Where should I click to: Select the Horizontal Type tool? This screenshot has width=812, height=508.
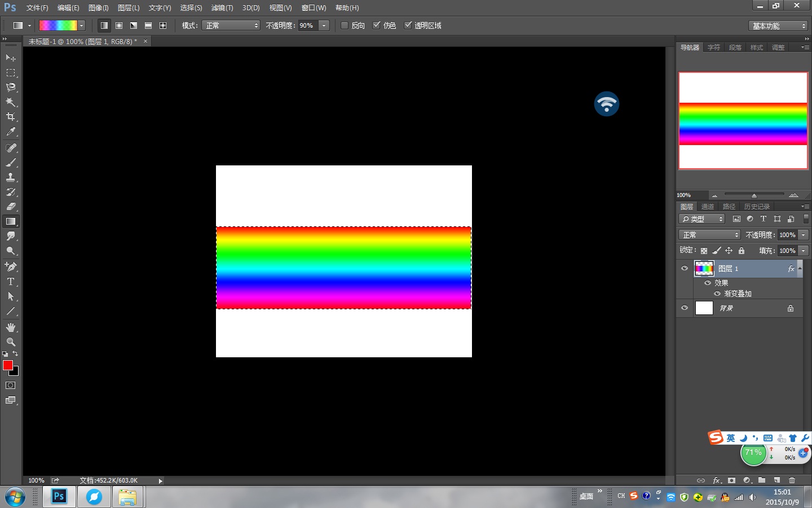tap(11, 282)
